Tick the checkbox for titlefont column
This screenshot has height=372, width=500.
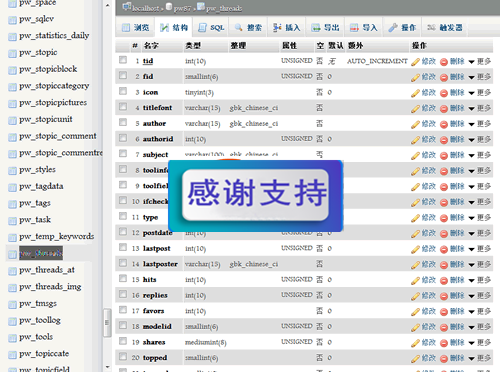(123, 107)
